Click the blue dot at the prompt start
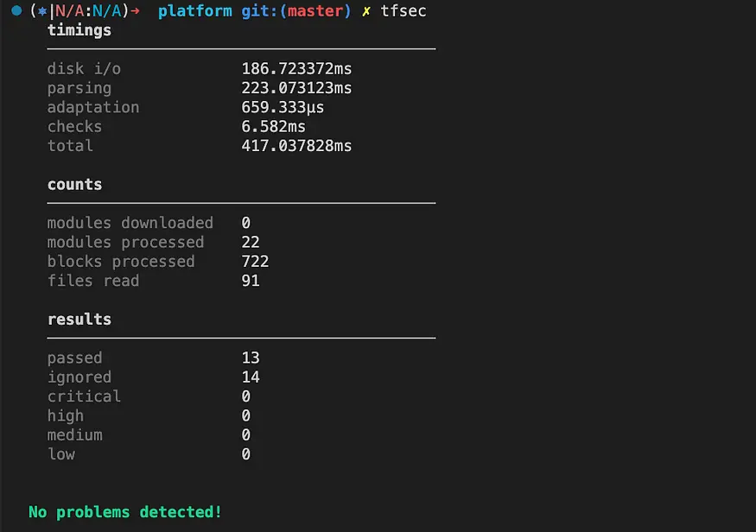Screen dimensions: 756x532 pyautogui.click(x=16, y=11)
